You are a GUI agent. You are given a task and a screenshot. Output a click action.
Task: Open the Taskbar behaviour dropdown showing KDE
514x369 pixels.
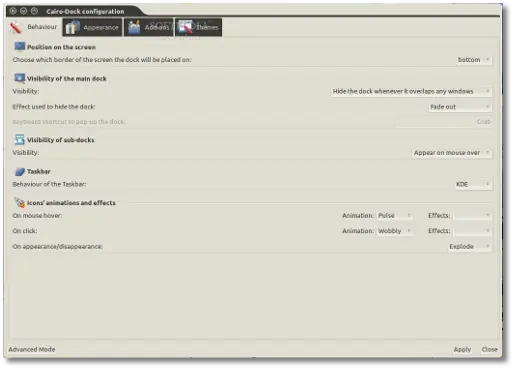click(473, 184)
